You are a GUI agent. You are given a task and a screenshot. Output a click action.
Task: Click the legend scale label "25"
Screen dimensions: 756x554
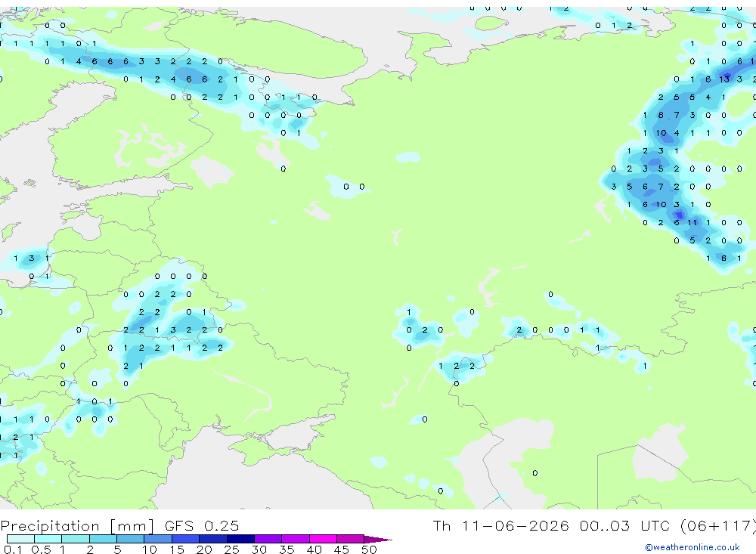point(231,549)
